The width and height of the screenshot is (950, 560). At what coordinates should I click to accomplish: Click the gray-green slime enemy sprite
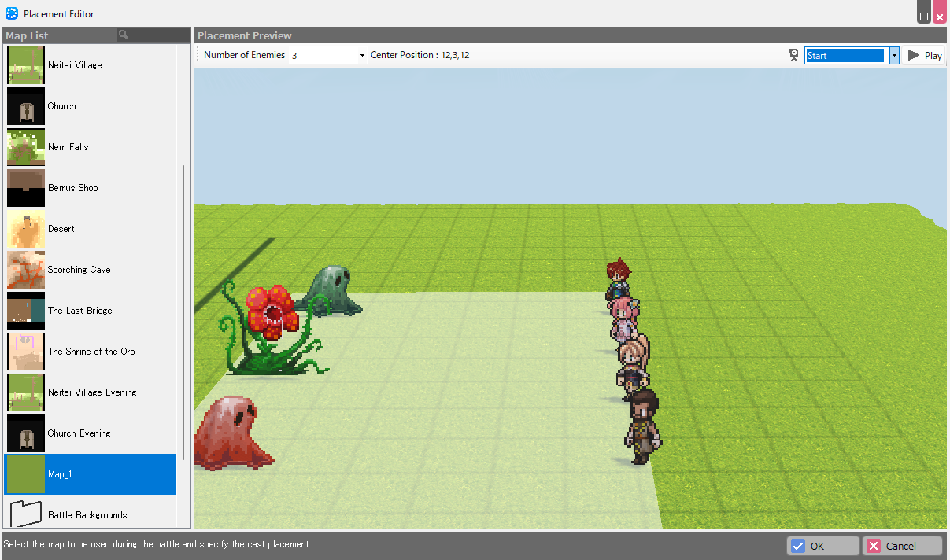(329, 289)
